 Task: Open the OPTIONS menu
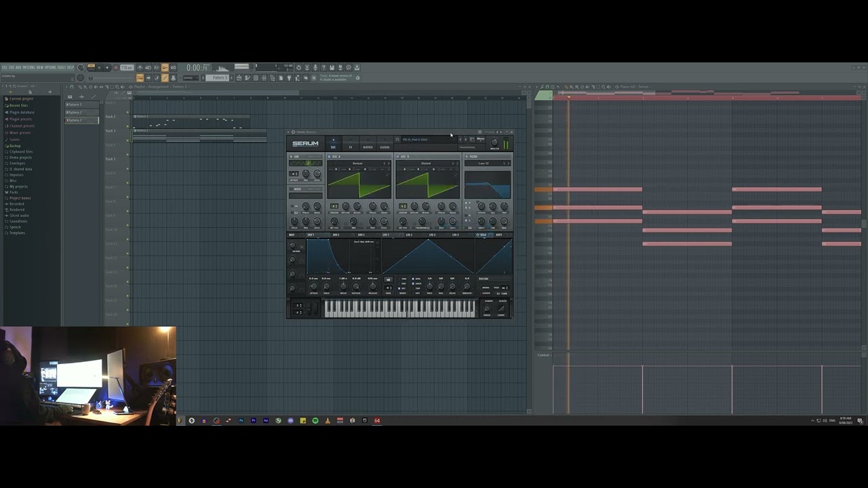tap(50, 67)
